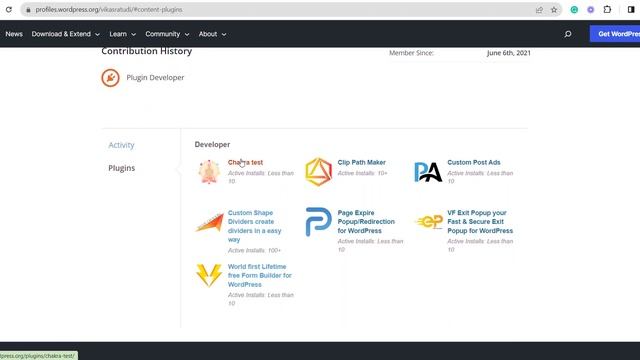Viewport: 640px width, 360px height.
Task: Switch to the Activity tab
Action: pyautogui.click(x=121, y=145)
